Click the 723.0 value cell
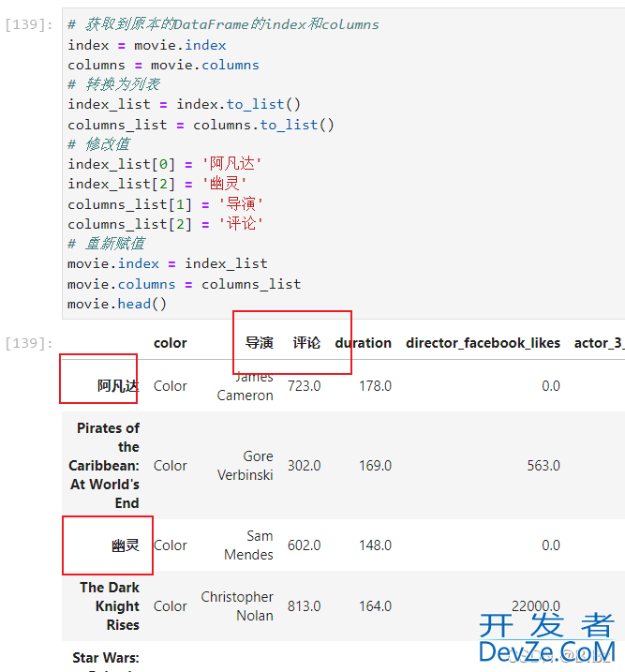This screenshot has width=625, height=672. 305,386
